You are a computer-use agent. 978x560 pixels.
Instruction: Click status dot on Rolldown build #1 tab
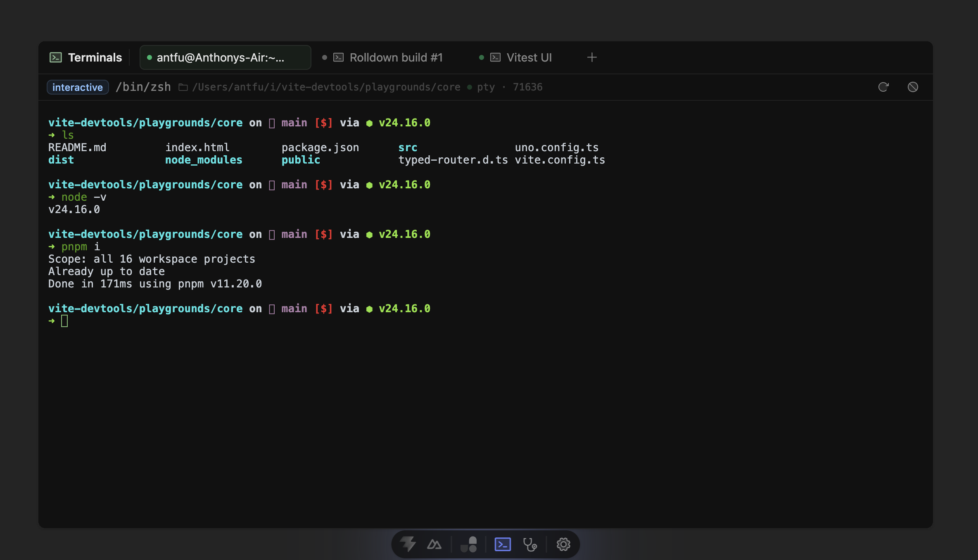point(325,57)
